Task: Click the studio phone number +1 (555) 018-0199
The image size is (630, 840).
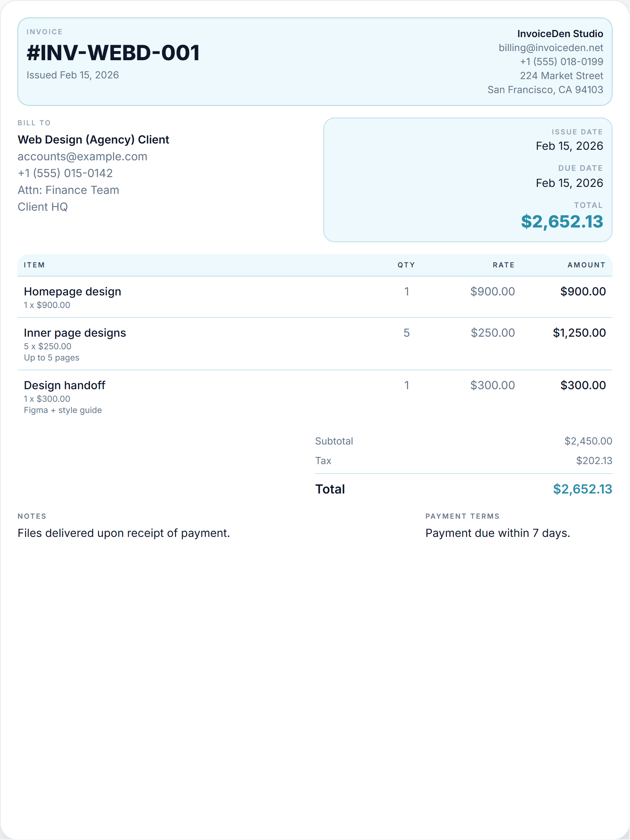Action: tap(561, 62)
